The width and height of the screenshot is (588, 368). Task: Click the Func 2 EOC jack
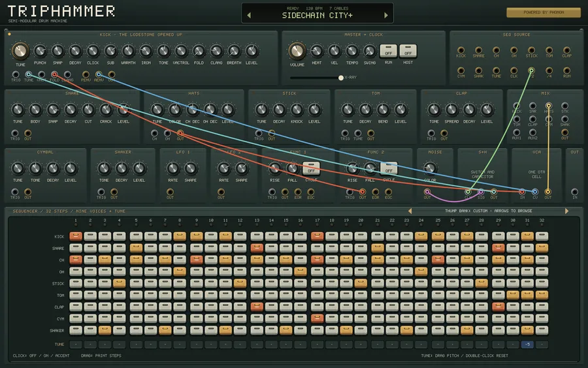(x=388, y=192)
